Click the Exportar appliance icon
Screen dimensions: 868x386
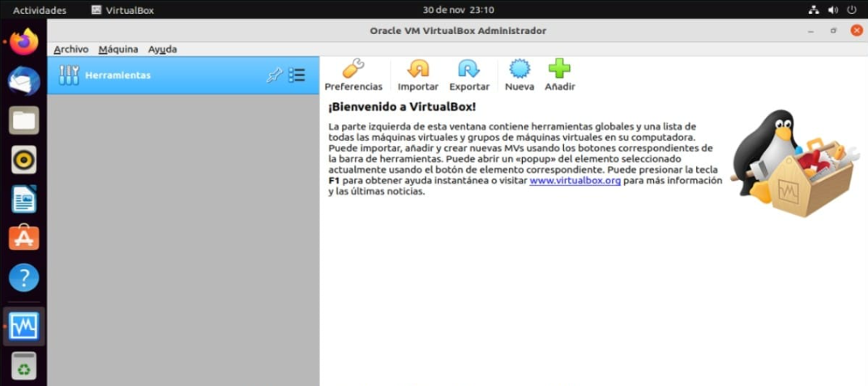tap(469, 75)
